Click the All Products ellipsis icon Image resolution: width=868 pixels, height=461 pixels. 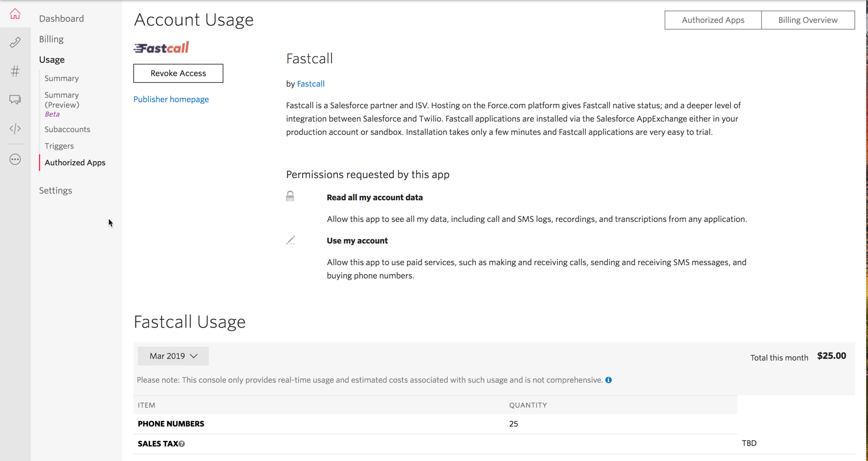[x=15, y=160]
